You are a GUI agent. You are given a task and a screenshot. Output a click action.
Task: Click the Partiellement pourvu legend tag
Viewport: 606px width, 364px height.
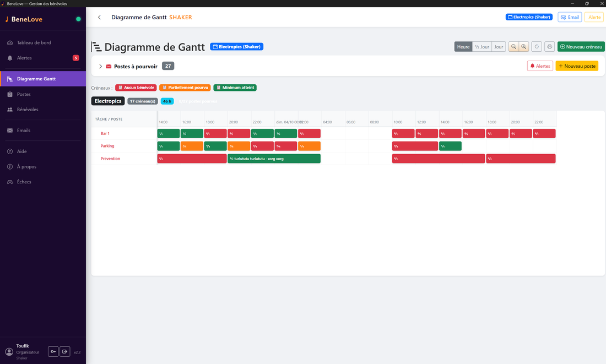[x=185, y=88]
